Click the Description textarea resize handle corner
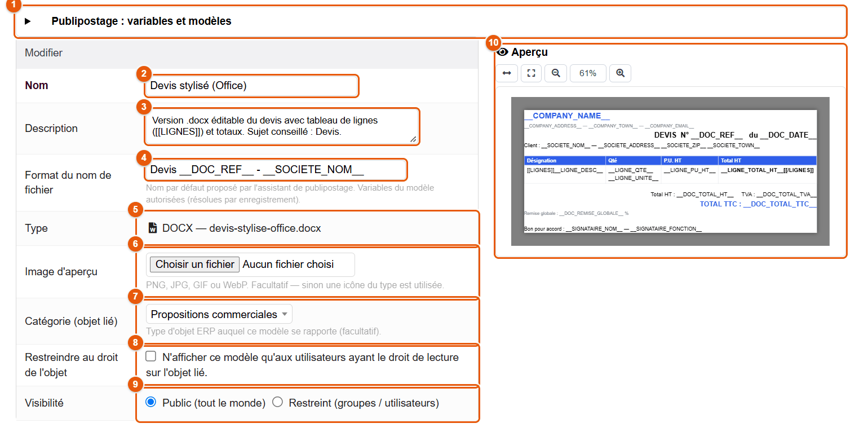 [x=413, y=139]
